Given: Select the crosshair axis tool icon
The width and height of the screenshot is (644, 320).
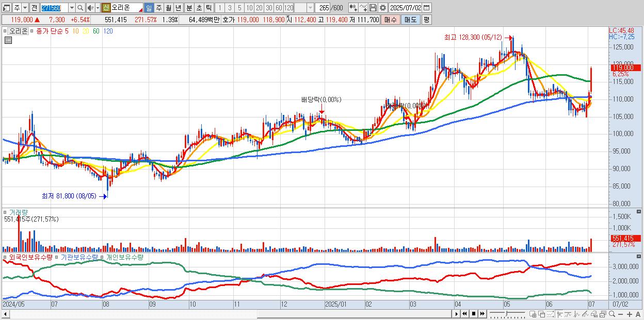Looking at the screenshot, I should [560, 314].
